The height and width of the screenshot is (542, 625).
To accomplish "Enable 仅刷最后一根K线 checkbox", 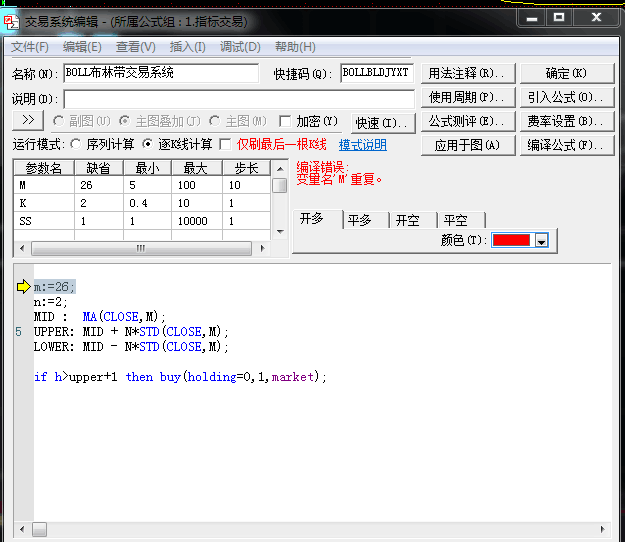I will point(225,144).
